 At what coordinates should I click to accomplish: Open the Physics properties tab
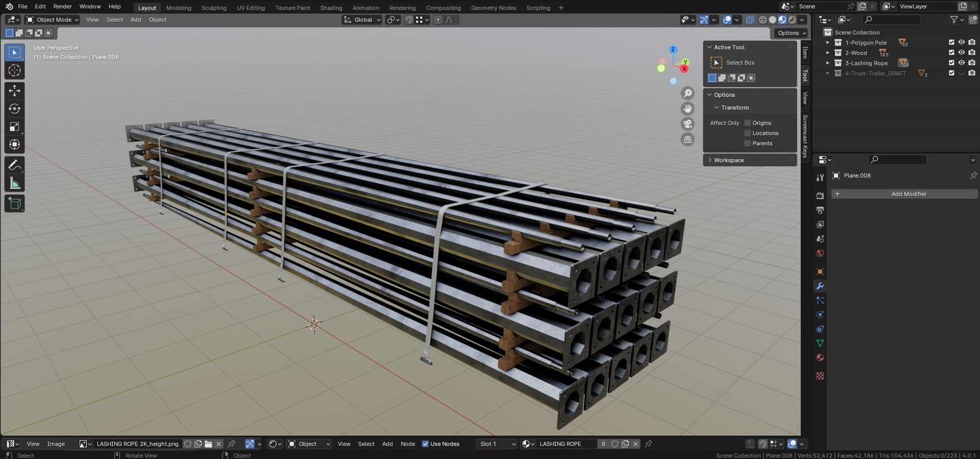pos(820,315)
